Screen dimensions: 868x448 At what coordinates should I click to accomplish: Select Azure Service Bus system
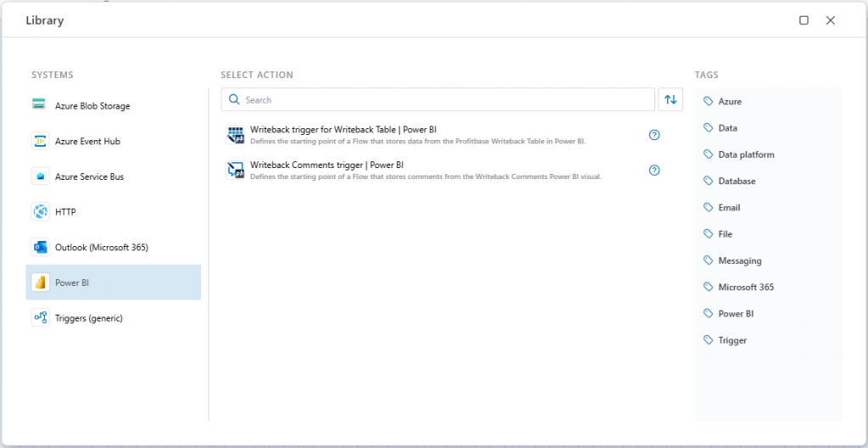point(114,176)
